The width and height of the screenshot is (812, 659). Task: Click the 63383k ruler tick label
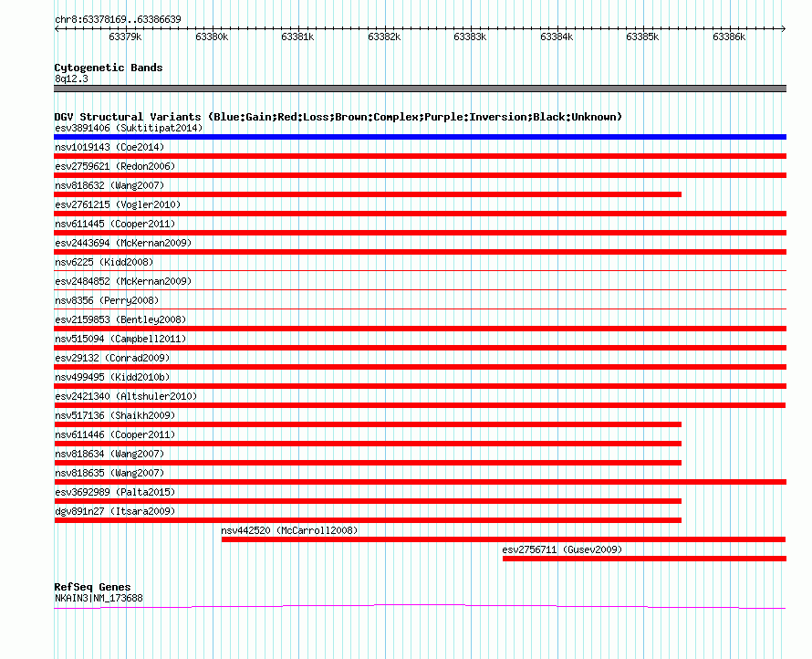click(470, 37)
